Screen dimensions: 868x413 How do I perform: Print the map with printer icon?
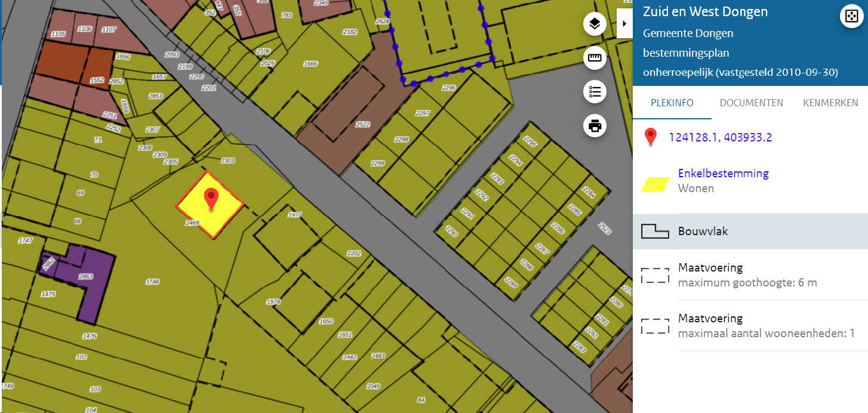(x=595, y=126)
